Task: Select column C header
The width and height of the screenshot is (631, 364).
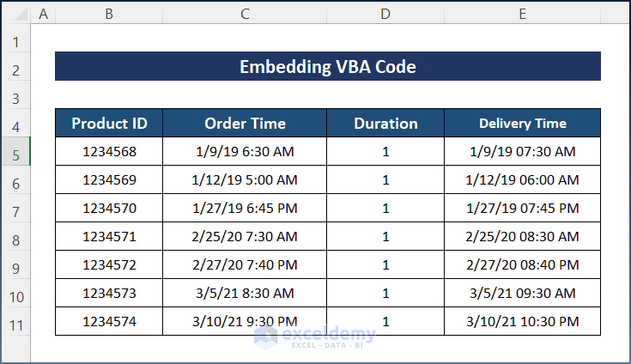Action: (x=245, y=14)
